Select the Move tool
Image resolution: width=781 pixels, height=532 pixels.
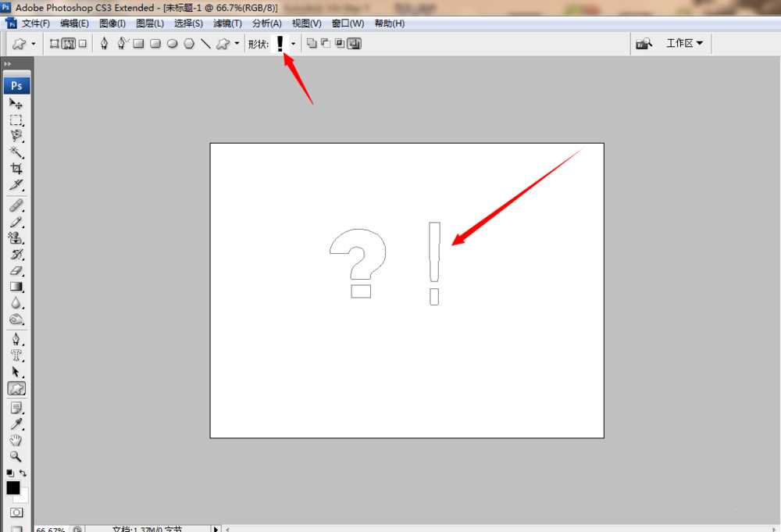[x=16, y=103]
